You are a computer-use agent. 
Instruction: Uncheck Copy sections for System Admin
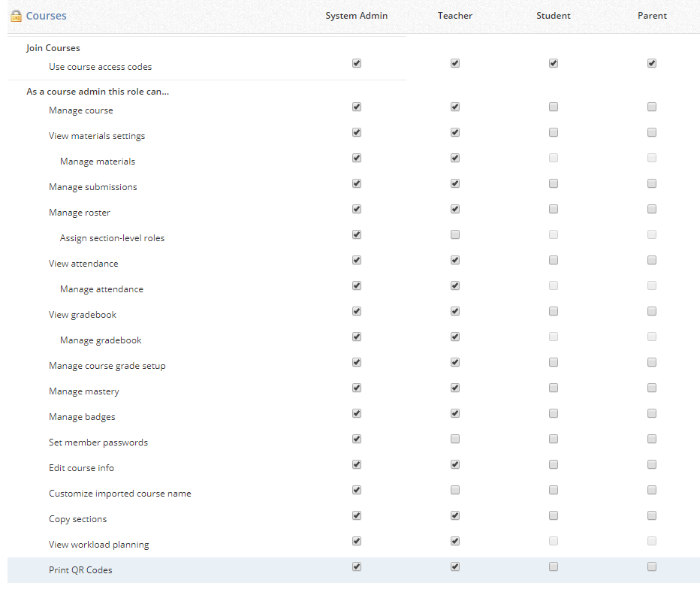coord(357,516)
